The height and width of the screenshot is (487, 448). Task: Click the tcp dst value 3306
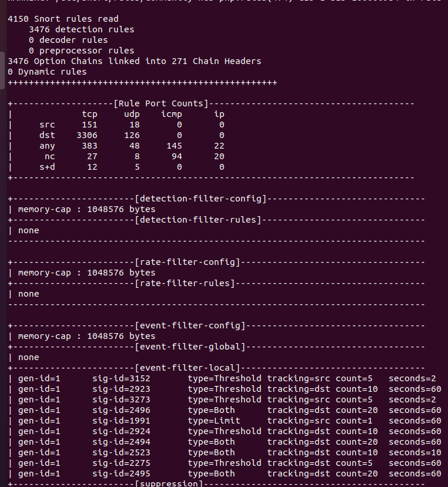86,135
